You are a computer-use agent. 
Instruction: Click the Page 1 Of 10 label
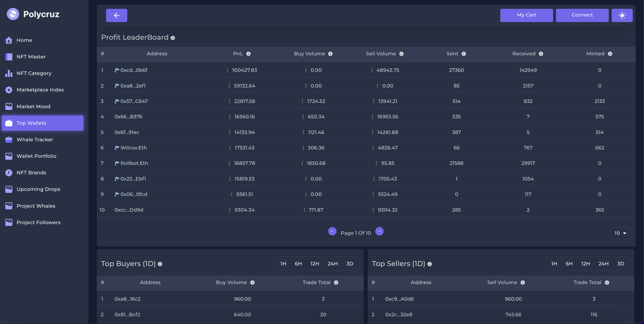pyautogui.click(x=356, y=233)
